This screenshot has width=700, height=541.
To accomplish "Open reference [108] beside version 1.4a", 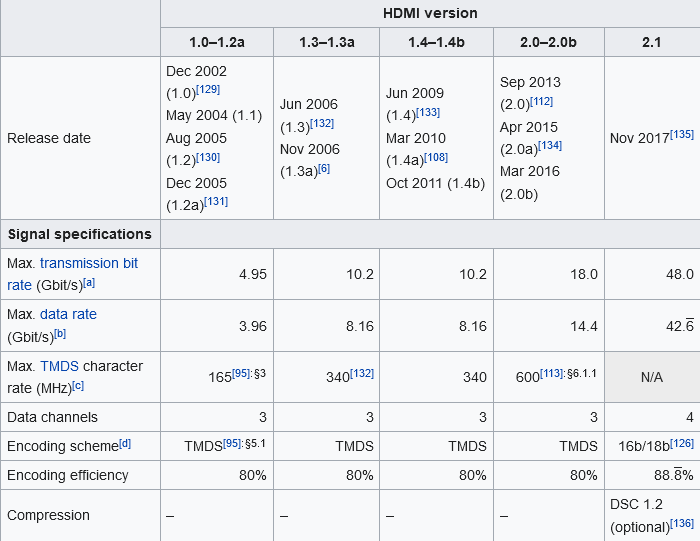I will pyautogui.click(x=436, y=157).
